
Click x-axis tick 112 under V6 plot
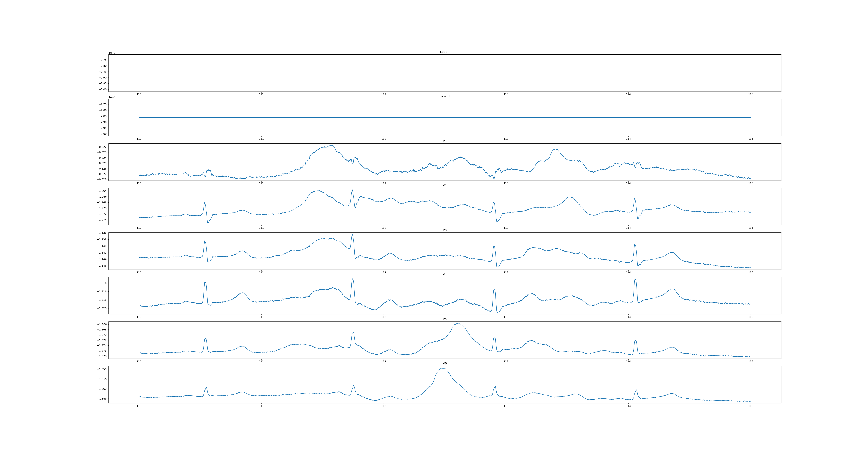click(384, 406)
